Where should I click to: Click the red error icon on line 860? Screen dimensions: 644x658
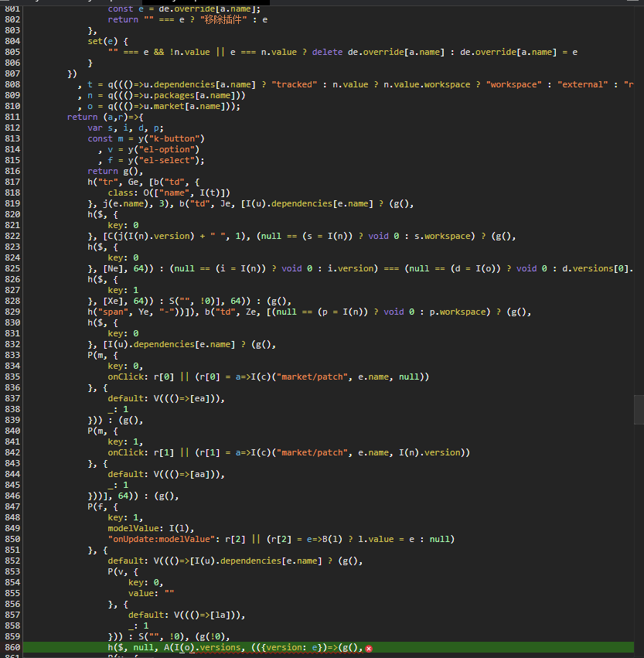click(369, 649)
